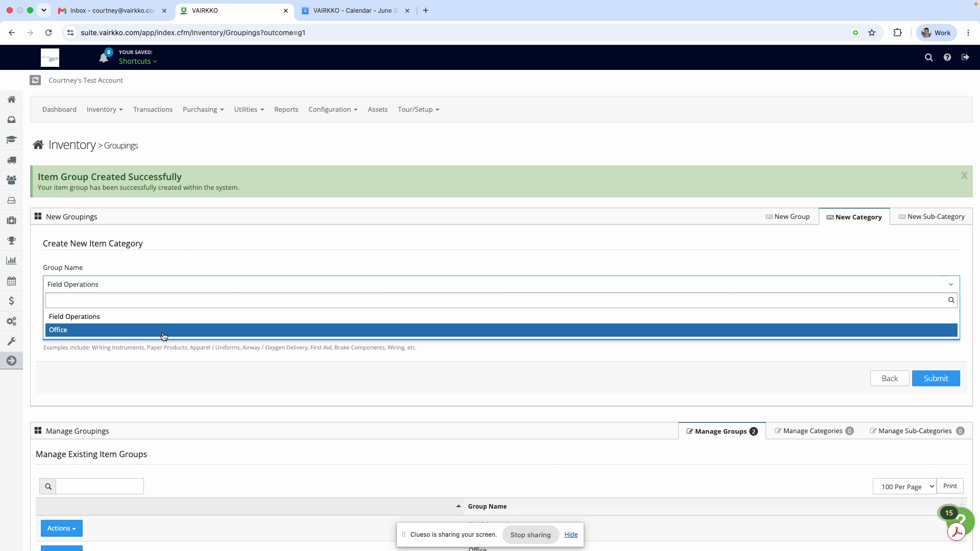
Task: Open the 100 Per Page dropdown
Action: click(x=904, y=487)
